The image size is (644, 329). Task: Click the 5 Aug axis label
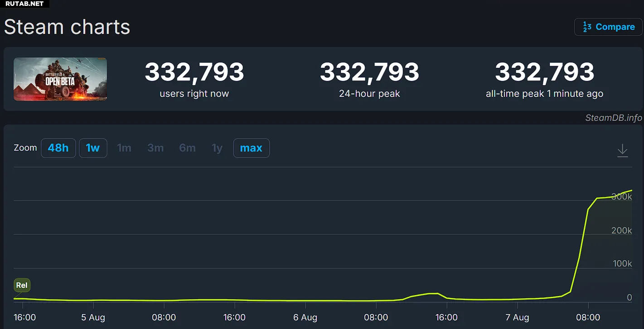(x=93, y=317)
